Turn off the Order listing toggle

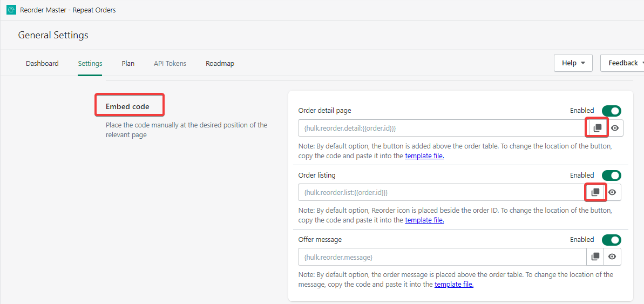(x=611, y=175)
